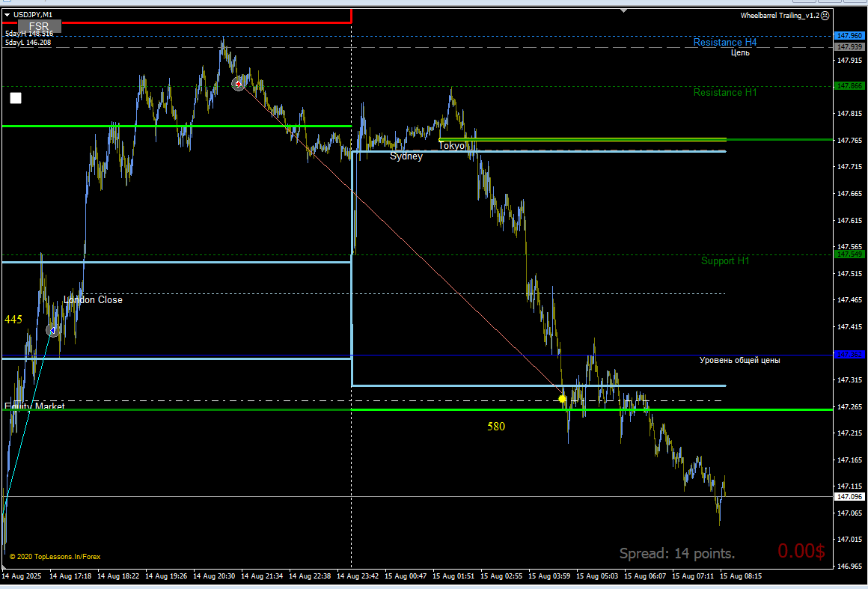Select the blue buy arrow trade marker
The height and width of the screenshot is (589, 868).
tap(52, 331)
